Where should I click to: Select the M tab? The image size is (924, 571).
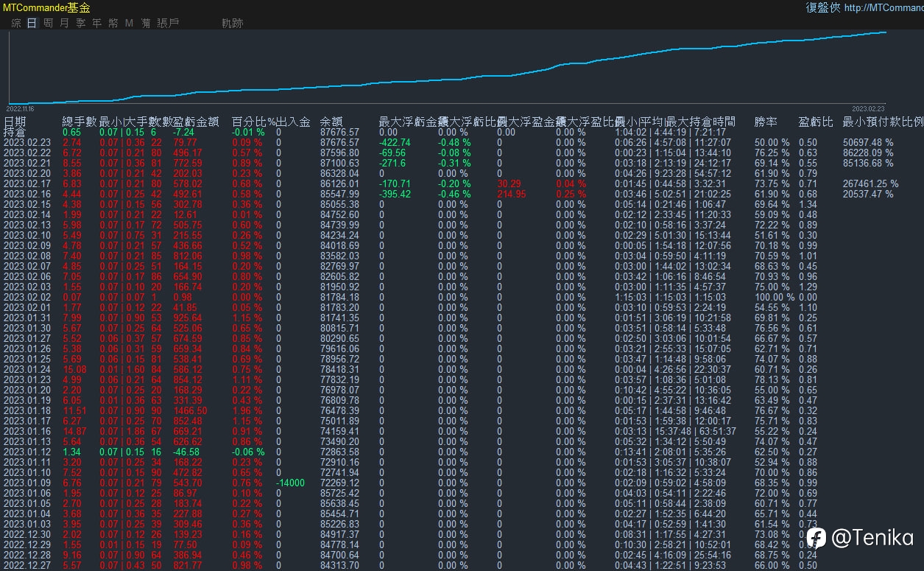click(129, 23)
